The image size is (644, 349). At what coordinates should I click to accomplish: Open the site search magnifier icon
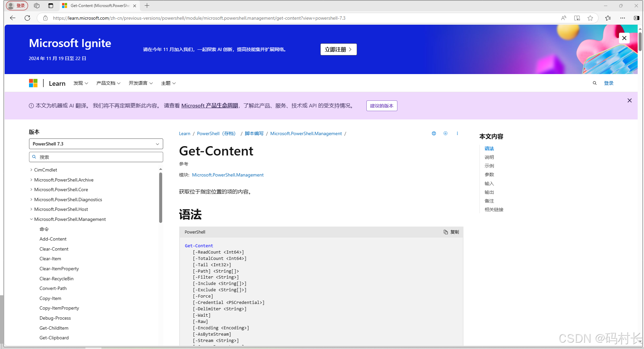(x=595, y=83)
